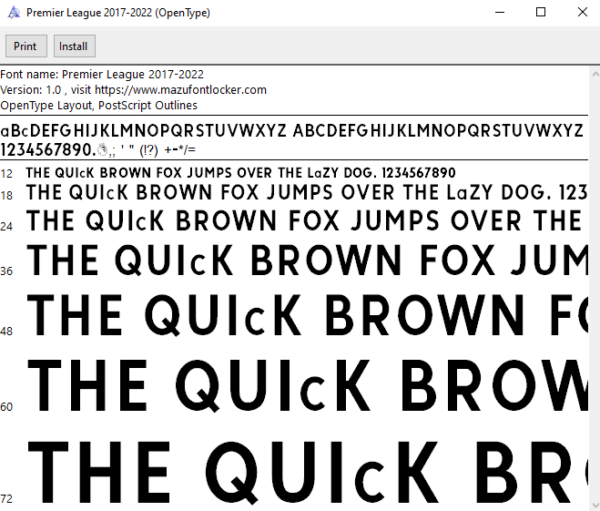This screenshot has width=600, height=511.
Task: Click the scrollbar down arrow
Action: (595, 505)
